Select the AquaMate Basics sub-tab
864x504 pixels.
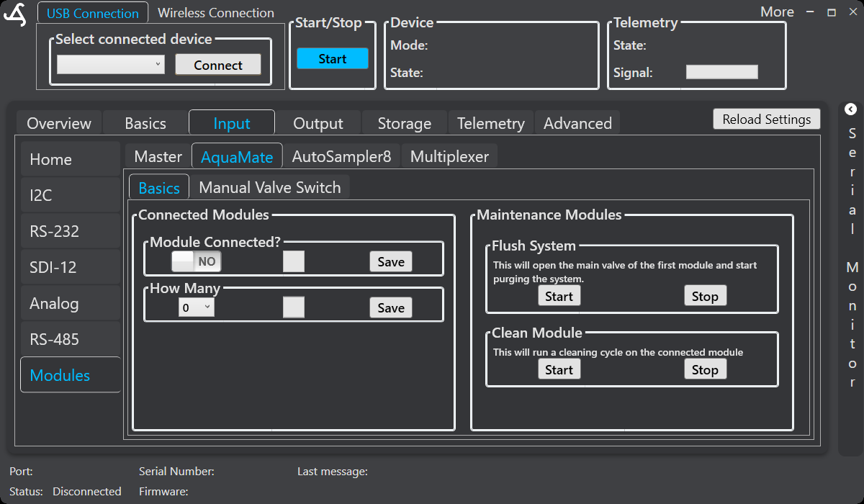point(159,187)
